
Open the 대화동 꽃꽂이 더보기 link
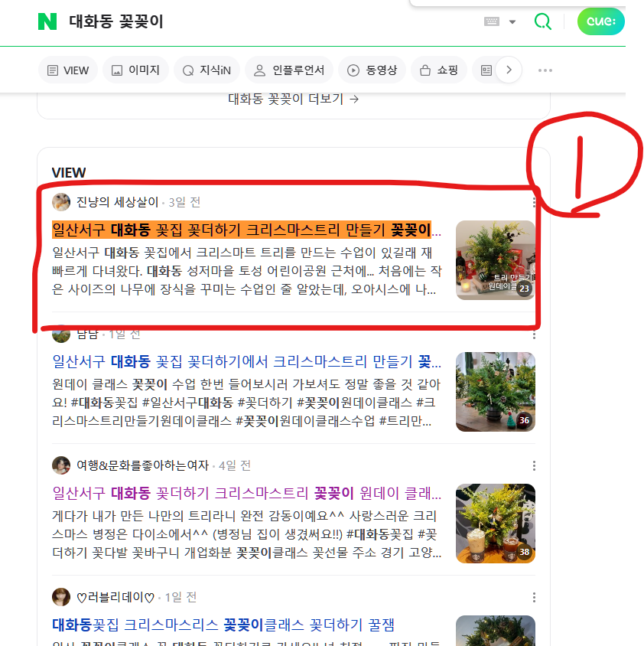pos(294,99)
